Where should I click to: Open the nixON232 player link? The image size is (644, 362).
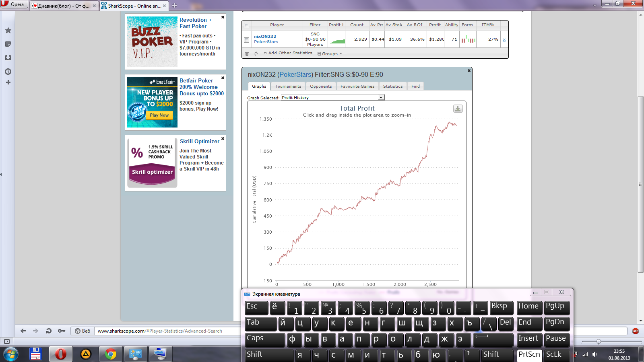pos(265,36)
